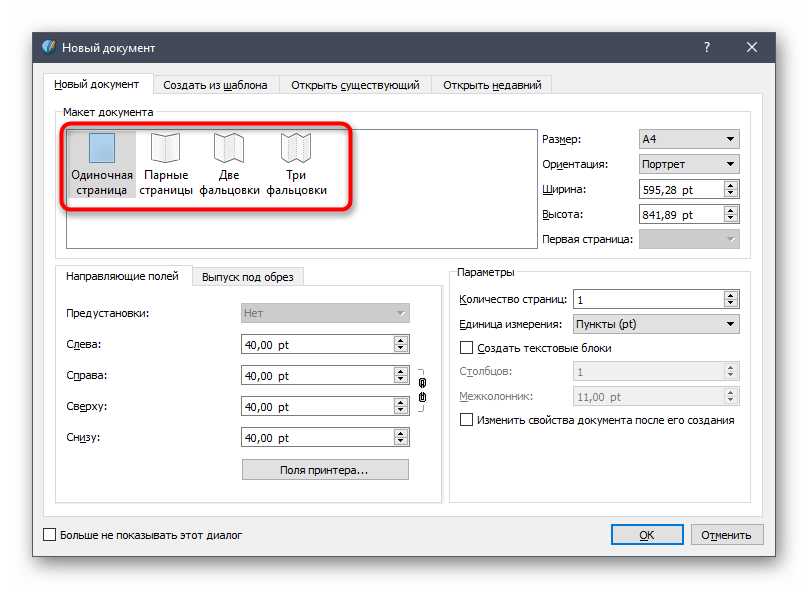Decrease Высота with the down arrow
The height and width of the screenshot is (589, 808).
(x=730, y=218)
